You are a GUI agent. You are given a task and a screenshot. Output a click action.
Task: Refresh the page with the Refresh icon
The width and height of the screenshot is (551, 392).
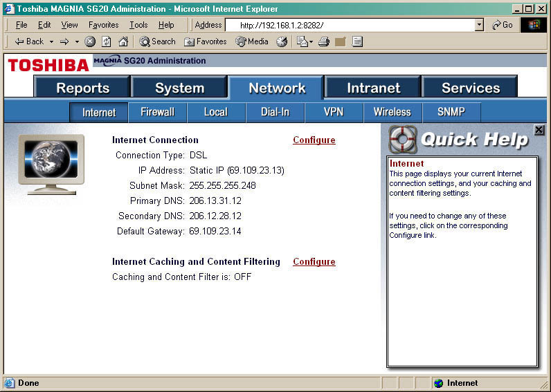[x=106, y=41]
